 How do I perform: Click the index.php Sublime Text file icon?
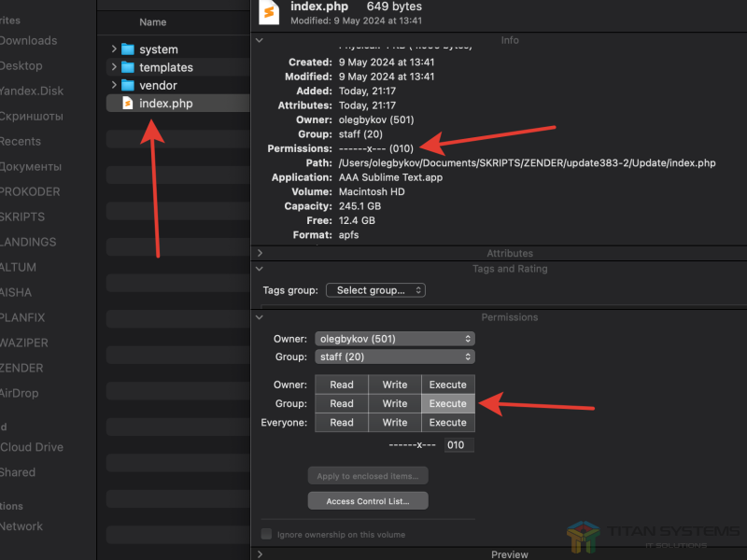[x=128, y=104]
